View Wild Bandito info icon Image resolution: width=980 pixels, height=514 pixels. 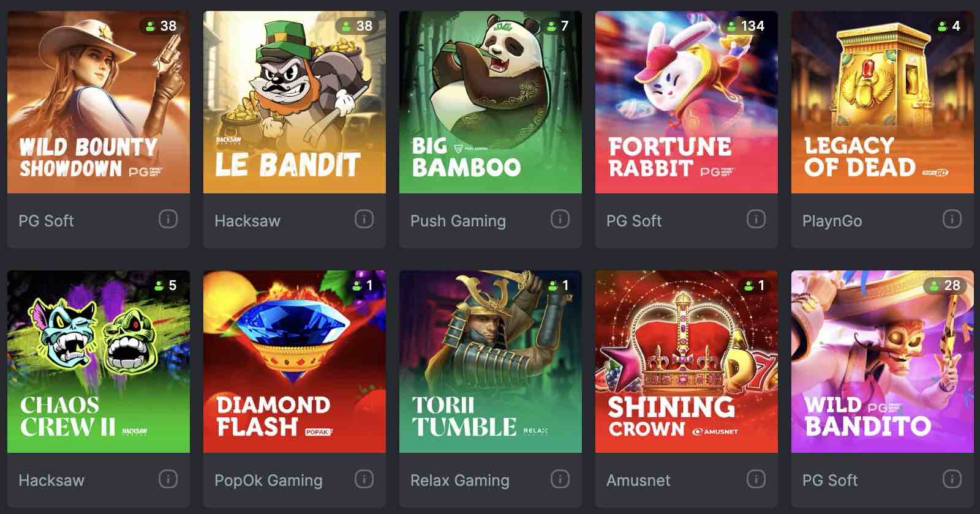[952, 479]
